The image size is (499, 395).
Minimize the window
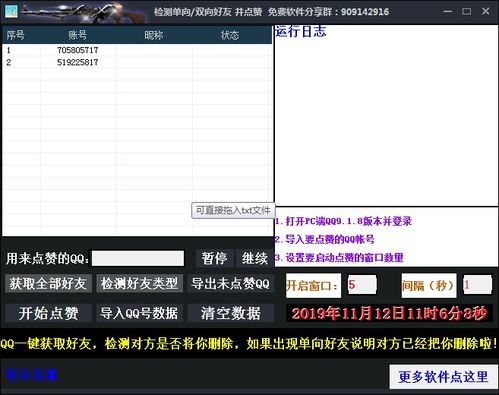pyautogui.click(x=448, y=11)
